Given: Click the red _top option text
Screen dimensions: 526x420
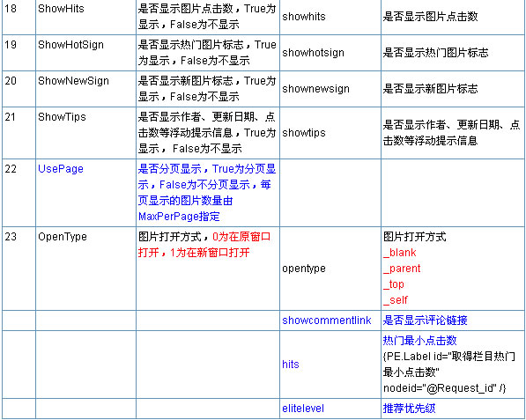Looking at the screenshot, I should (x=394, y=284).
